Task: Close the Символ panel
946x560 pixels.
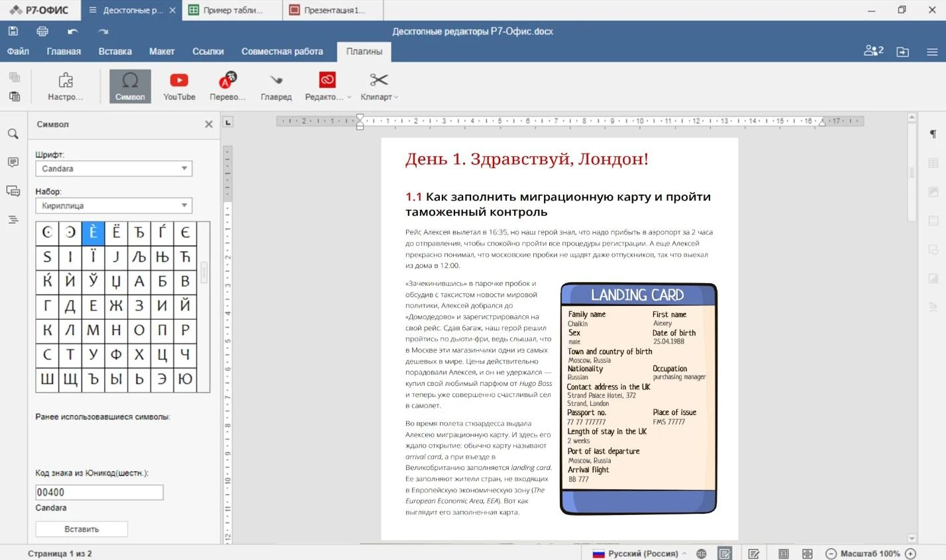Action: pyautogui.click(x=209, y=124)
